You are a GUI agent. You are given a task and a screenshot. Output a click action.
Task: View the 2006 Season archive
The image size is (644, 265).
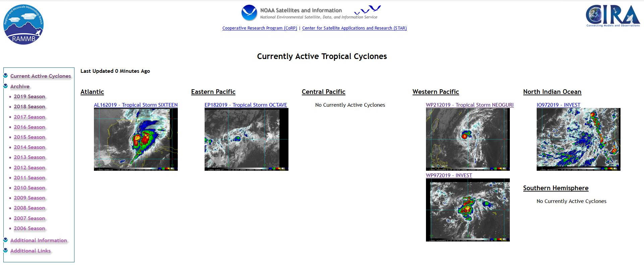[x=30, y=228]
